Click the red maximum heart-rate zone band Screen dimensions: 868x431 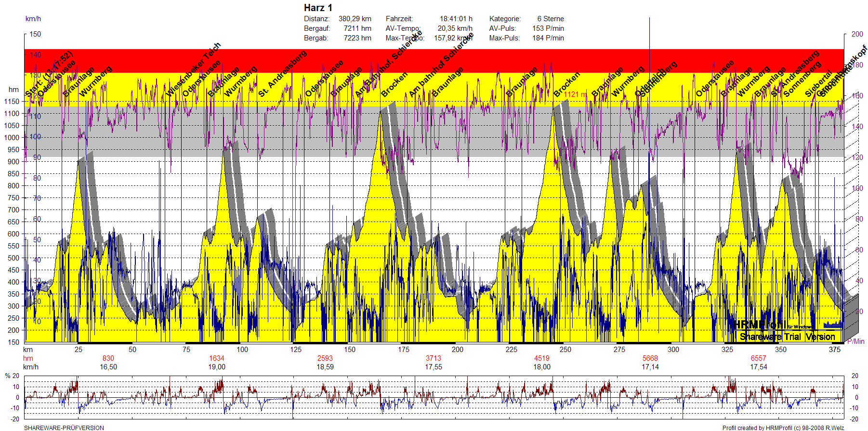(434, 61)
